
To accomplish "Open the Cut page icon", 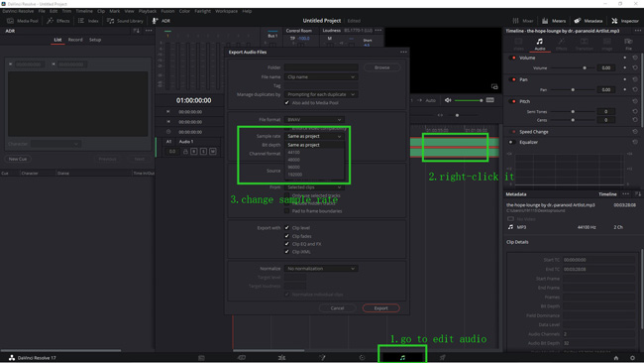I will [242, 358].
